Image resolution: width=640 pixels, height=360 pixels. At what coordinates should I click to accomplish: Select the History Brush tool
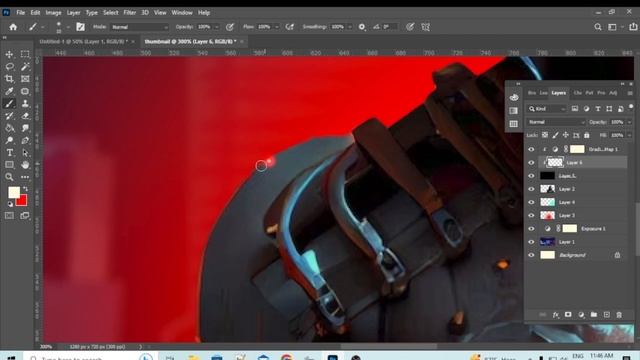tap(9, 116)
